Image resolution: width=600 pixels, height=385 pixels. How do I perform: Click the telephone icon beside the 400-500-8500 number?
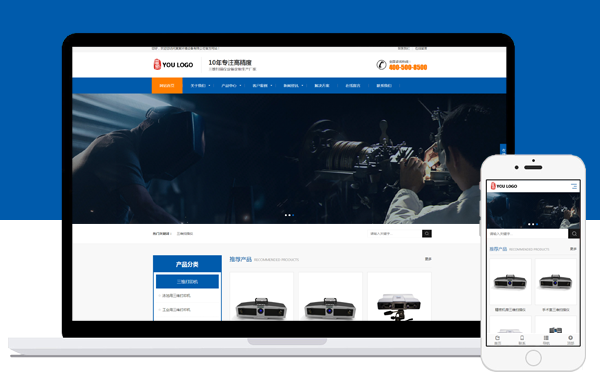[x=381, y=65]
